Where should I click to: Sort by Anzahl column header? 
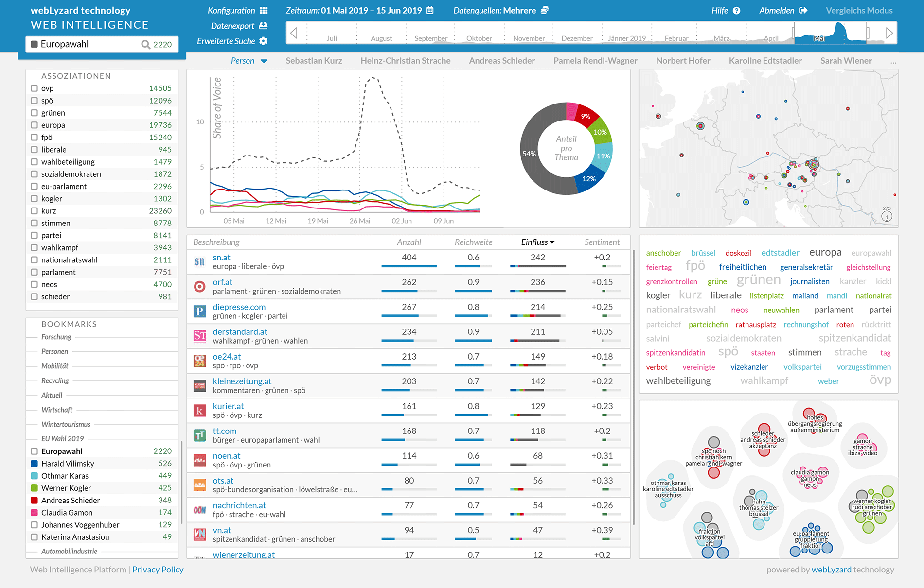click(x=409, y=242)
